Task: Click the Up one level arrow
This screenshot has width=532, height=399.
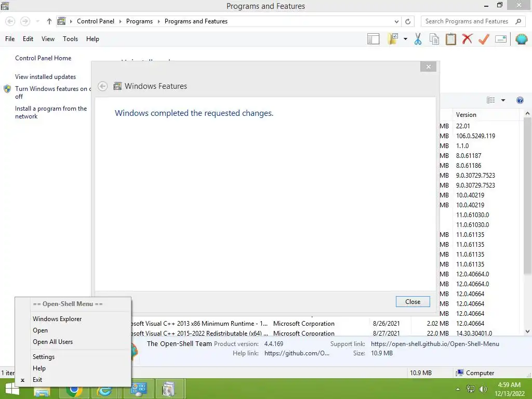Action: pos(49,21)
